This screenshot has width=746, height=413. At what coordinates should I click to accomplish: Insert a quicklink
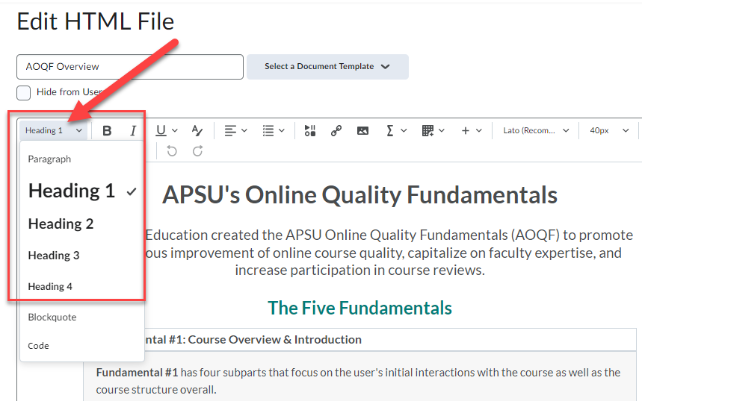pyautogui.click(x=336, y=130)
